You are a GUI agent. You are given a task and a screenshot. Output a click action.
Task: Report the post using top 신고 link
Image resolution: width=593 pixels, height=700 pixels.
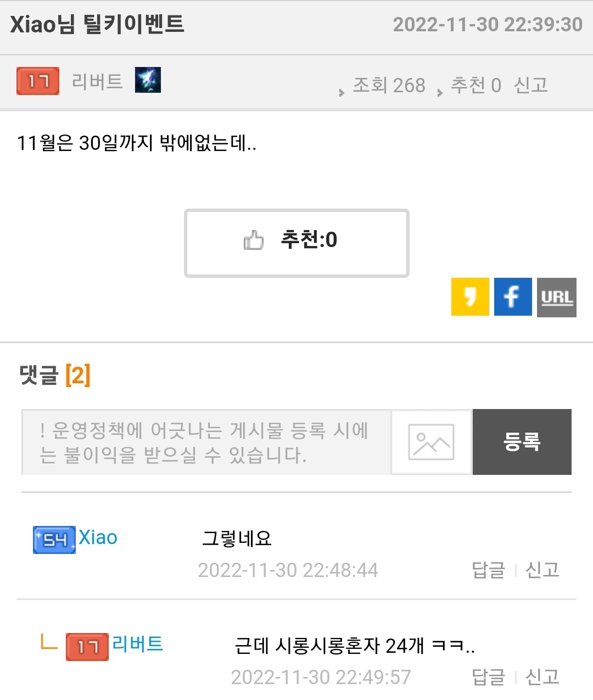531,85
